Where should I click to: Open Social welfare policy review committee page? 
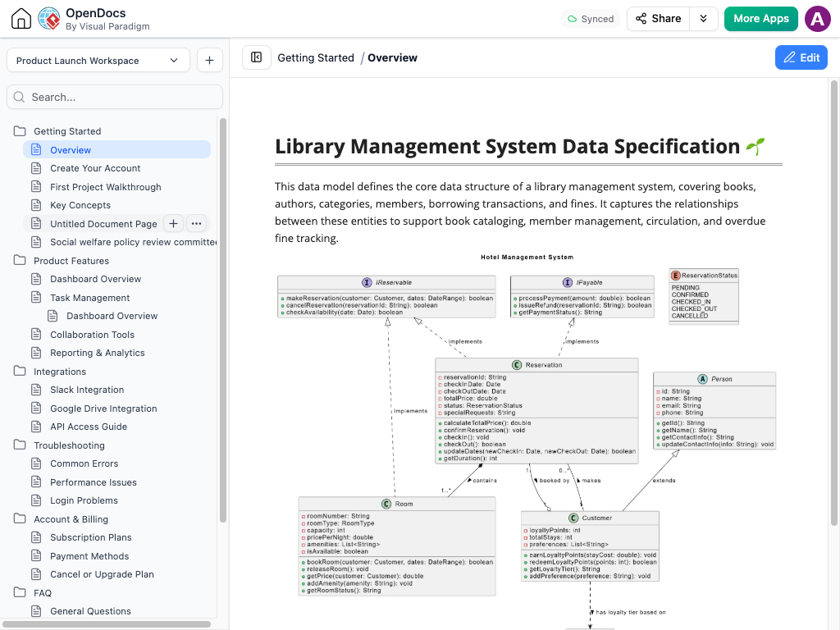(x=134, y=242)
